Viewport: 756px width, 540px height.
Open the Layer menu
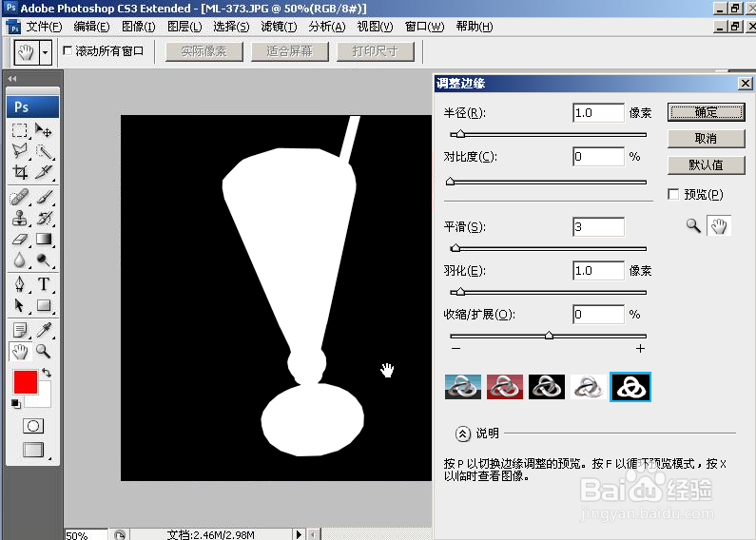click(184, 27)
